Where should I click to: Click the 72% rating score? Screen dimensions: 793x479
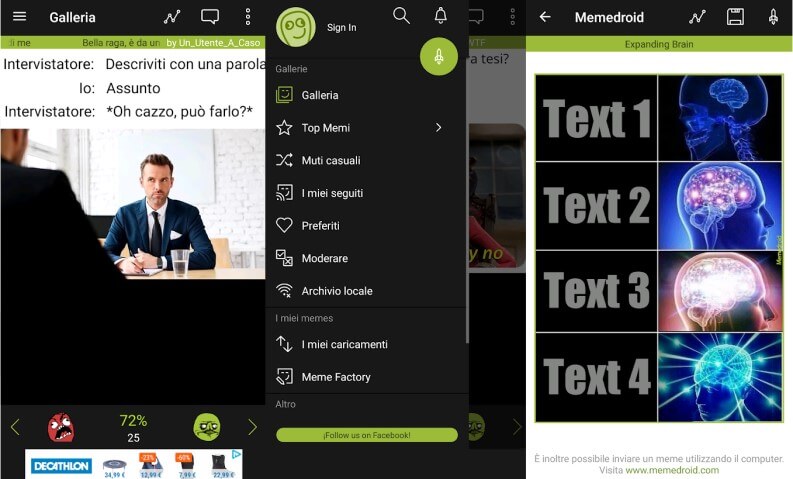pos(133,420)
